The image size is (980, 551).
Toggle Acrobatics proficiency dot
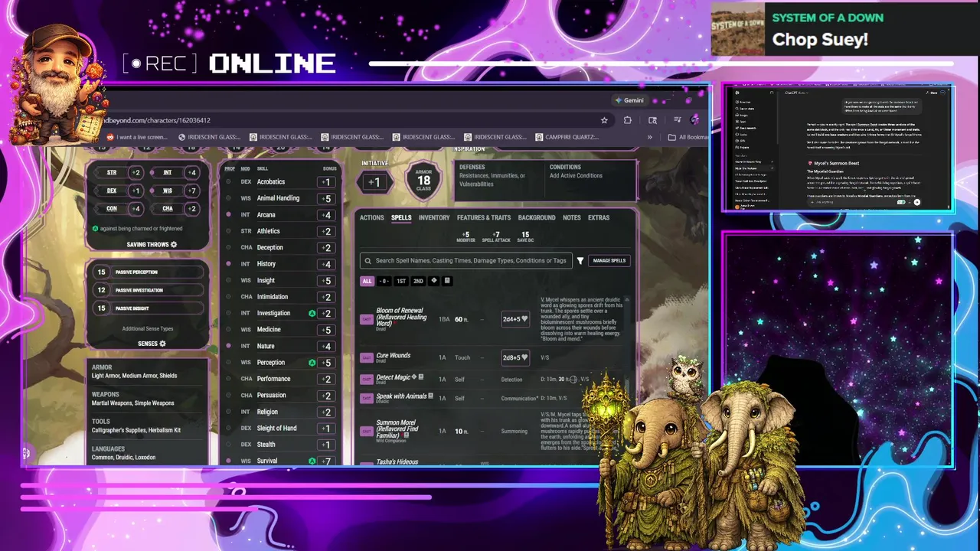pos(228,182)
